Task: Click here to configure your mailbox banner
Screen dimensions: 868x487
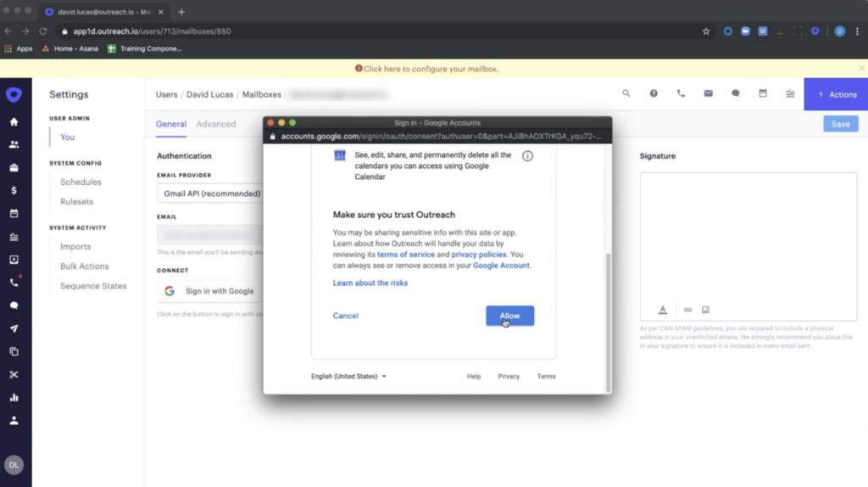Action: coord(426,69)
